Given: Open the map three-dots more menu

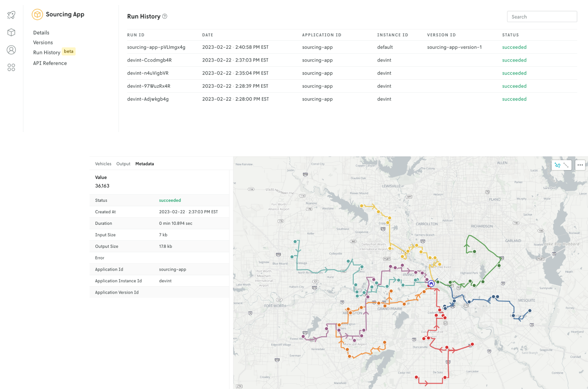Looking at the screenshot, I should 580,165.
